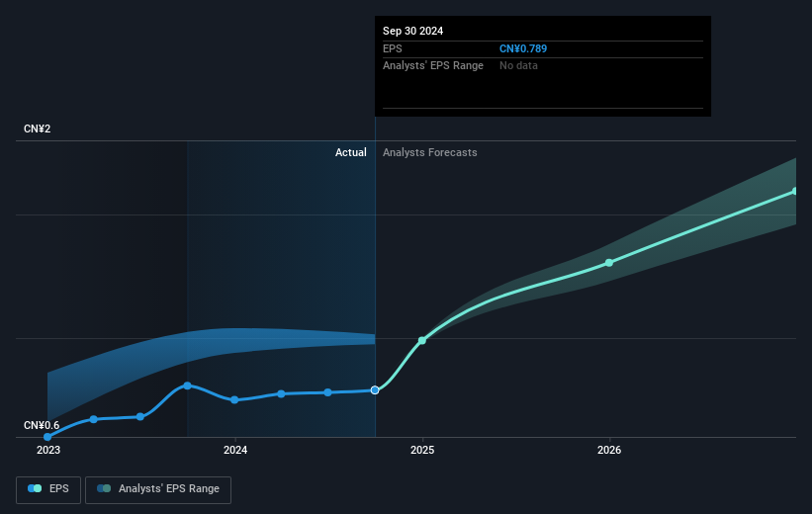
Task: Select the Sep 30 2024 highlighted data point
Action: [375, 390]
